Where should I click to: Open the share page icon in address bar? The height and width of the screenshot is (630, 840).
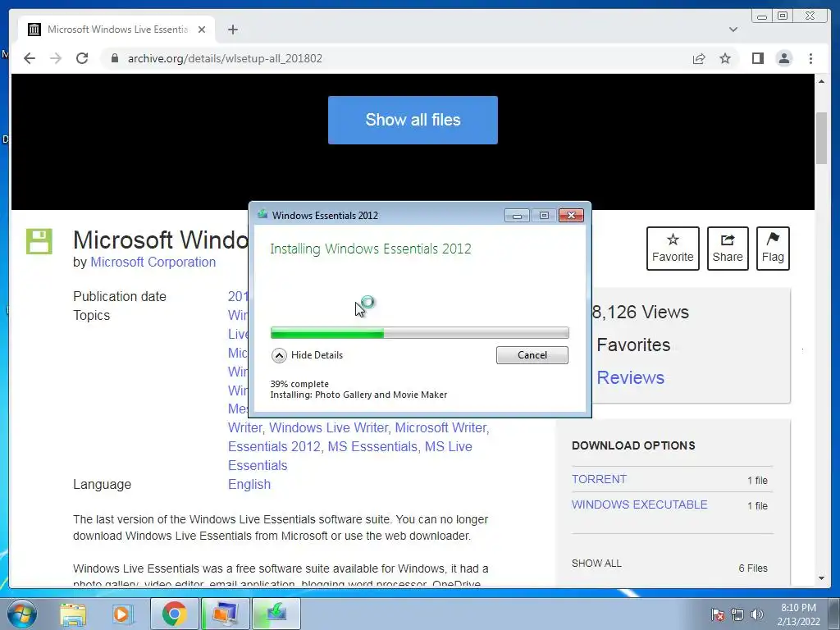(699, 58)
